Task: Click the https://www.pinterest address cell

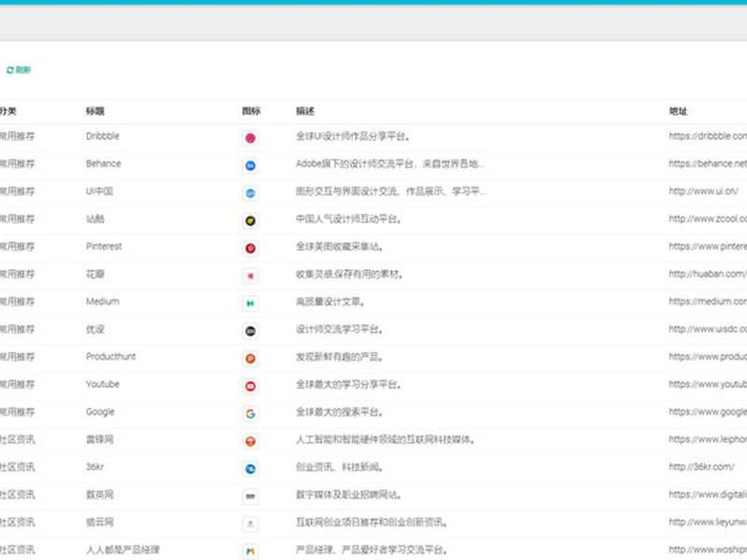Action: point(708,246)
